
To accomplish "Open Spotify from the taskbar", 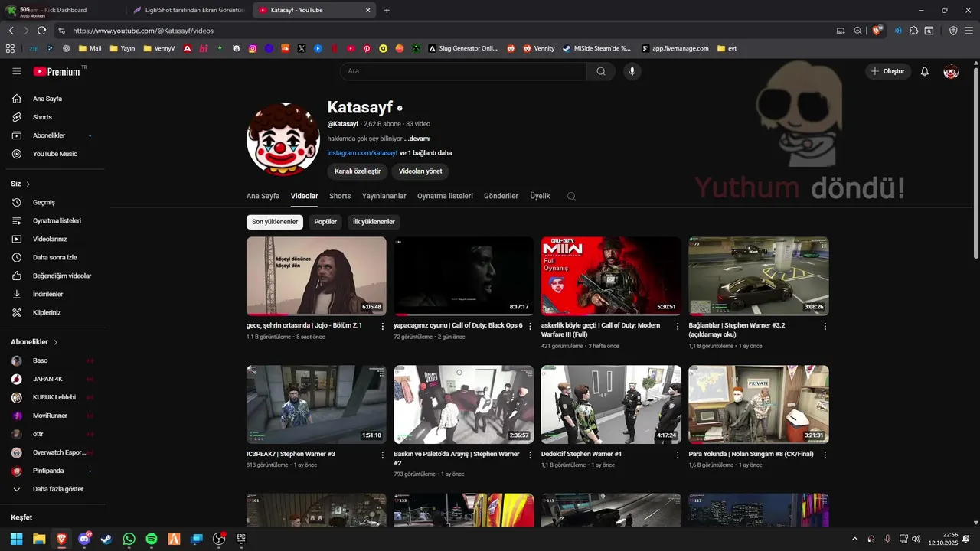I will (x=151, y=539).
